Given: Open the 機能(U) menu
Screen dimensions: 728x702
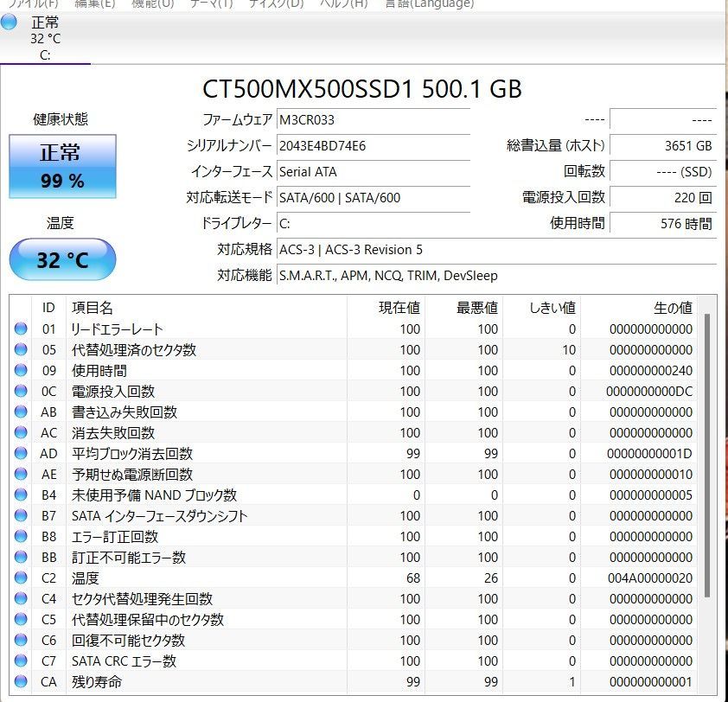Looking at the screenshot, I should pyautogui.click(x=153, y=3).
